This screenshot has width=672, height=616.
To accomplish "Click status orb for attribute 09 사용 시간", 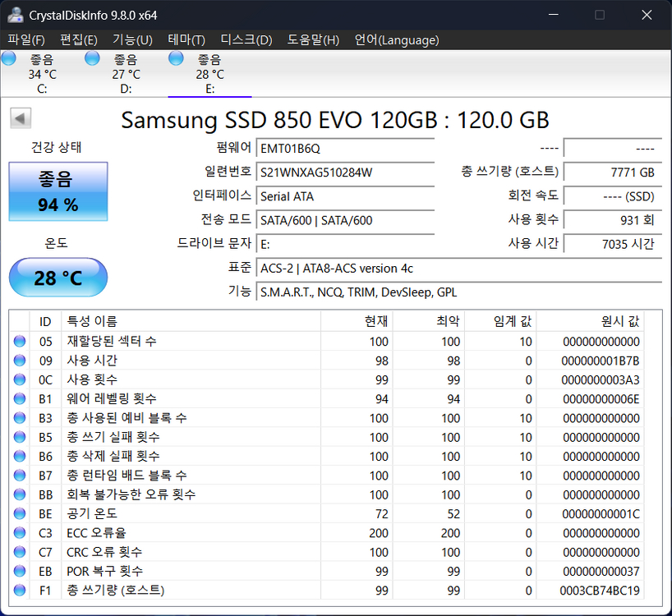I will [20, 361].
